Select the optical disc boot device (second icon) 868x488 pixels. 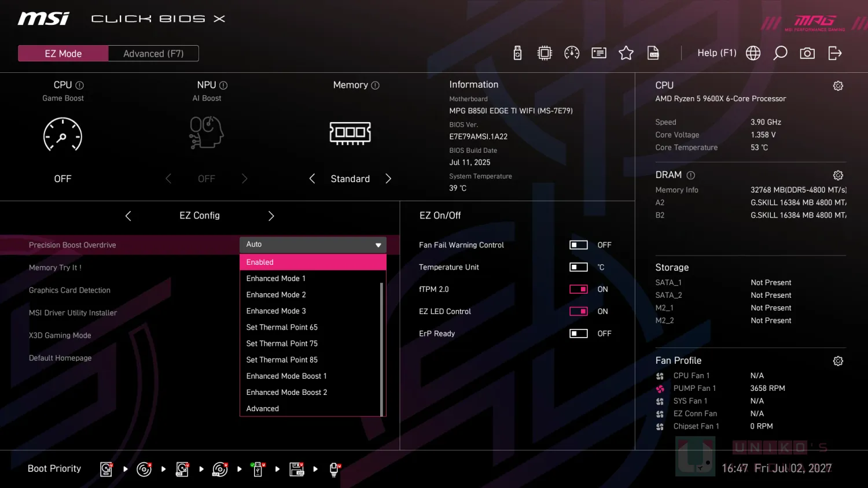[144, 469]
